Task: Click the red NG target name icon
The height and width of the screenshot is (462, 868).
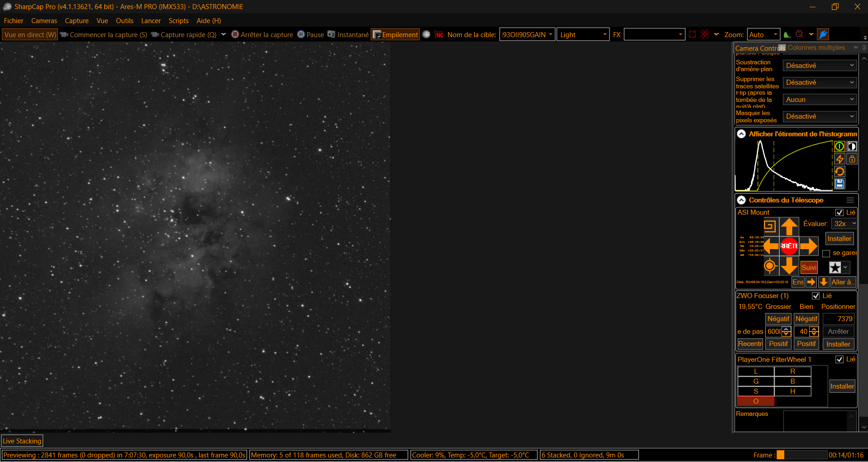Action: [439, 34]
